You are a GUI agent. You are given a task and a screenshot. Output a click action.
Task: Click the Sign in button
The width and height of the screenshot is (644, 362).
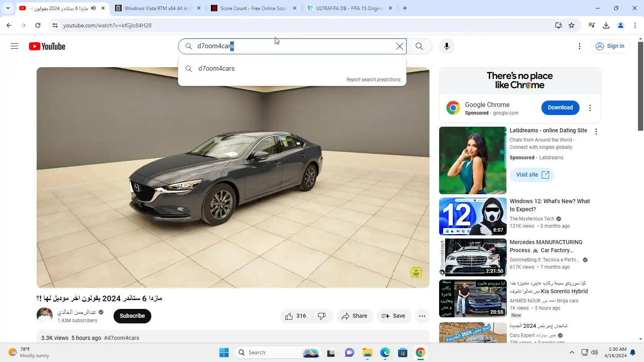point(610,46)
